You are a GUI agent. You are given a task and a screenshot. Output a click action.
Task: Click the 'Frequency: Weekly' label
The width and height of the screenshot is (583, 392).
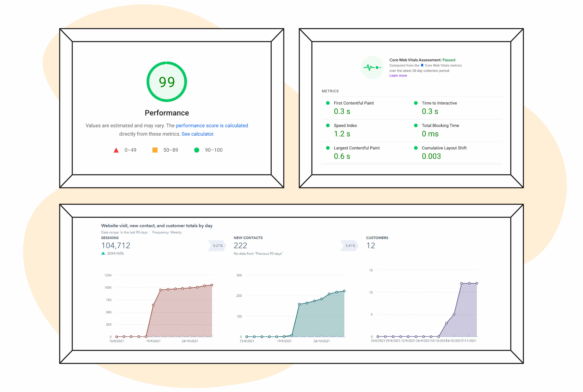[x=167, y=232]
